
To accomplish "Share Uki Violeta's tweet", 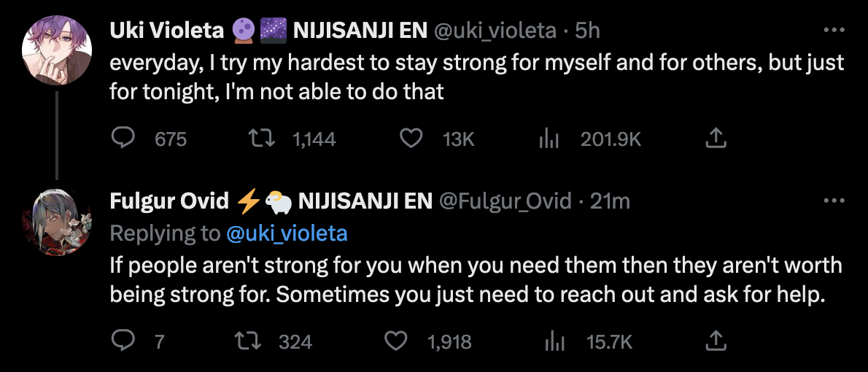I will pos(716,139).
